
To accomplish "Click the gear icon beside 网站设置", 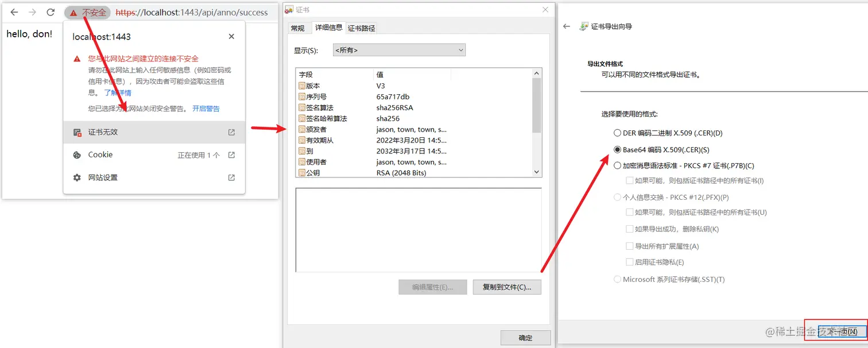I will point(77,177).
